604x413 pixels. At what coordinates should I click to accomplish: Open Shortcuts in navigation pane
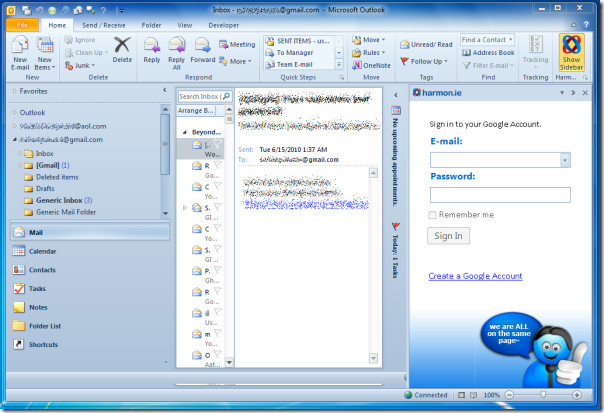(x=89, y=344)
